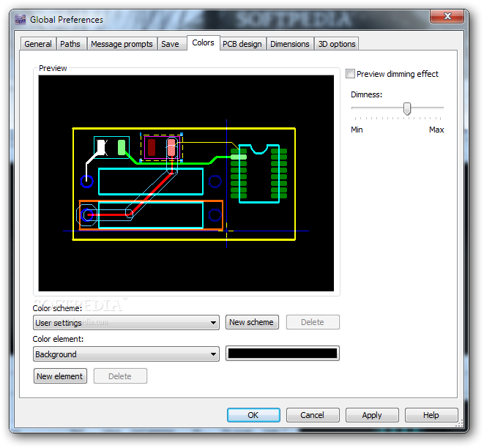Click the New scheme button

coord(252,322)
